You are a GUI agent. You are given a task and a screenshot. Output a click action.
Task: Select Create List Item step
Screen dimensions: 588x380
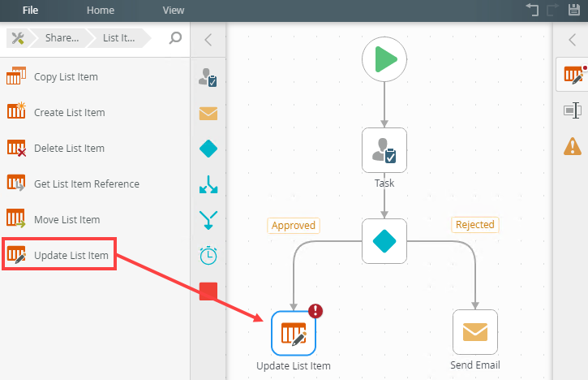(56, 112)
